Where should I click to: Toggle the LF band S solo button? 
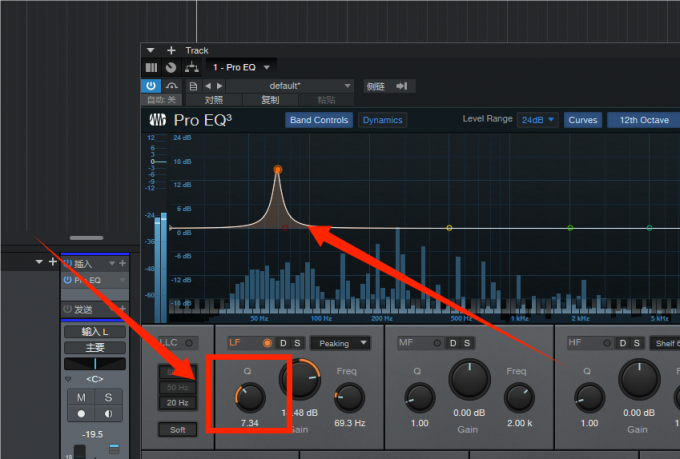coord(298,343)
